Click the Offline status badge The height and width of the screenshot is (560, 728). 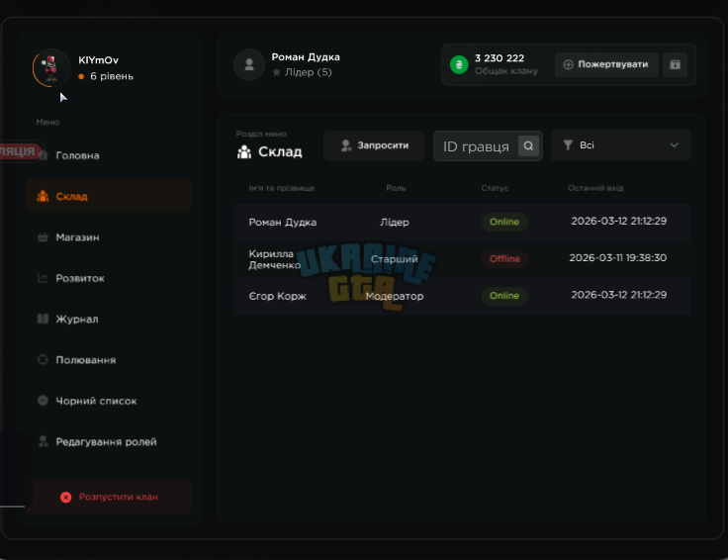pyautogui.click(x=504, y=258)
